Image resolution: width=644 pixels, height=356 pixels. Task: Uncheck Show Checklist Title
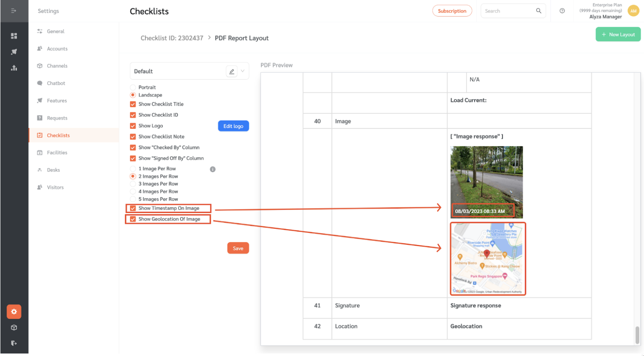click(133, 104)
